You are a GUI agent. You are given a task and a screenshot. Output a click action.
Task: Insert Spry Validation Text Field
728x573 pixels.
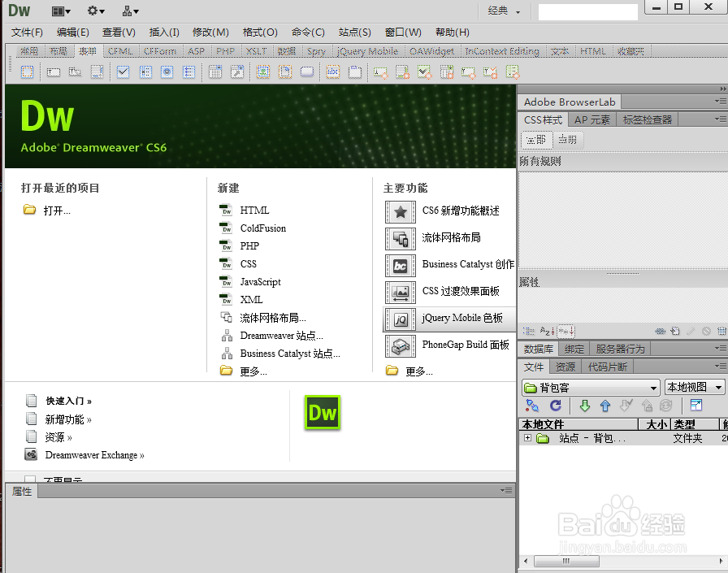(x=381, y=72)
